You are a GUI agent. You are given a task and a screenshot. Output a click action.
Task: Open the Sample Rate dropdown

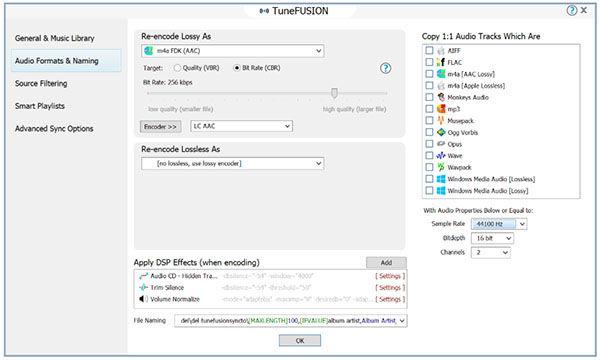[499, 224]
